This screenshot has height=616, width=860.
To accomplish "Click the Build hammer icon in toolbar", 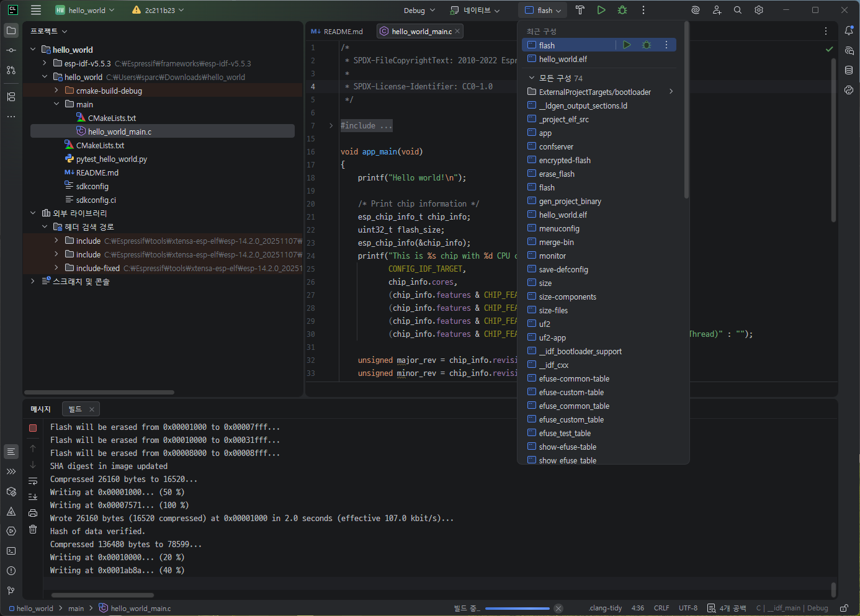I will pos(580,10).
